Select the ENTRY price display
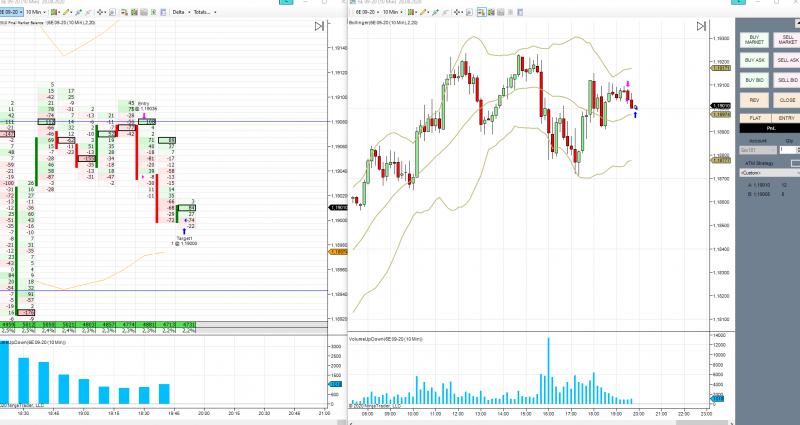The width and height of the screenshot is (800, 425). point(786,118)
